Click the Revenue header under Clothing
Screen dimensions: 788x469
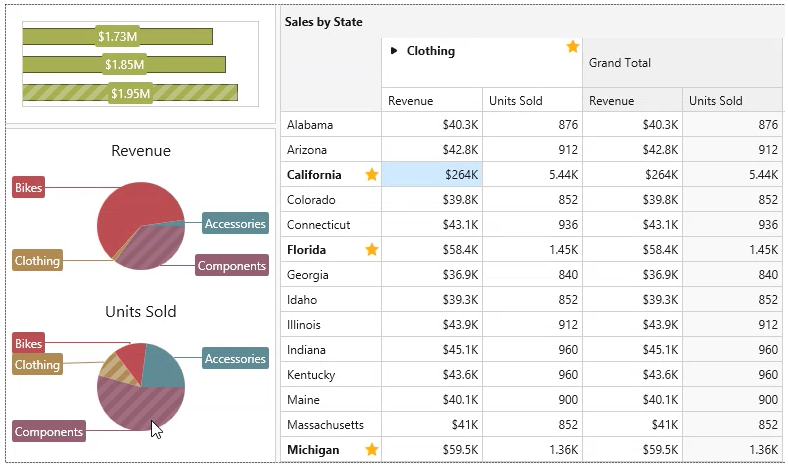pyautogui.click(x=411, y=100)
